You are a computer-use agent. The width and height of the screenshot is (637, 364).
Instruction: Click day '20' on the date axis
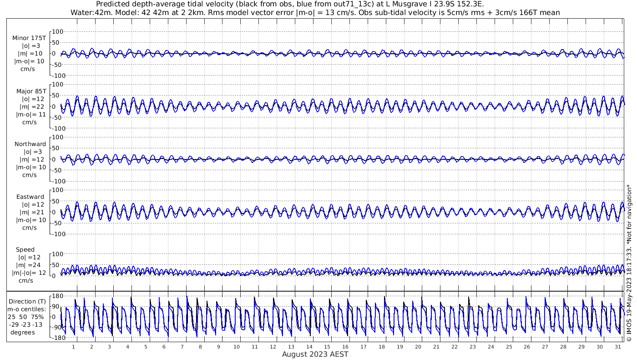click(418, 347)
